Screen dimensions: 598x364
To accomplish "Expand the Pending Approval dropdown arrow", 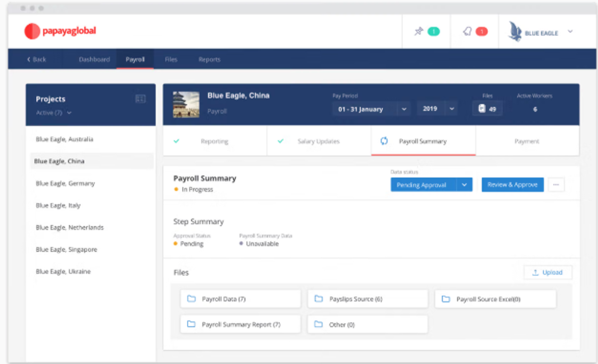I will pos(464,185).
